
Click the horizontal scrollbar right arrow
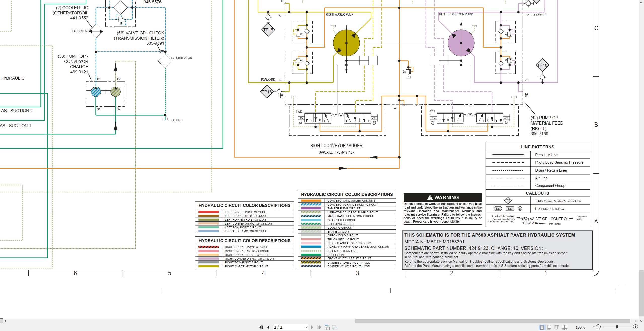pos(636,321)
